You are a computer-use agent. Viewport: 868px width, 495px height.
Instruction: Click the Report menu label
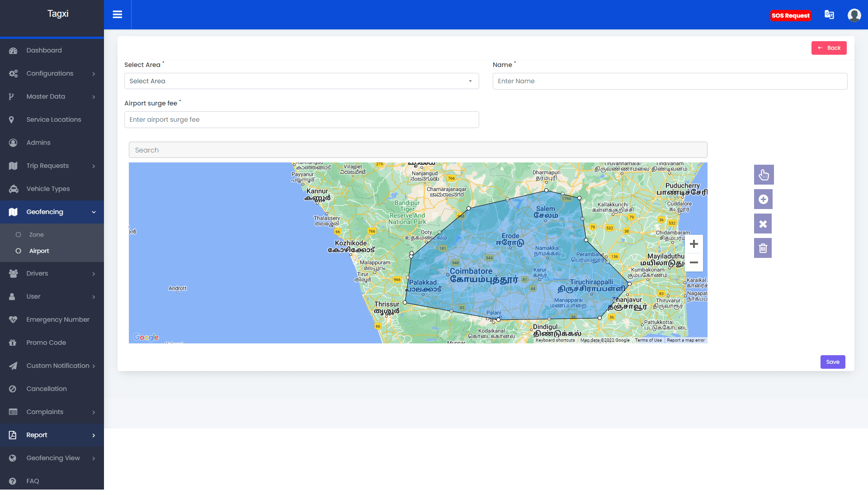tap(37, 435)
